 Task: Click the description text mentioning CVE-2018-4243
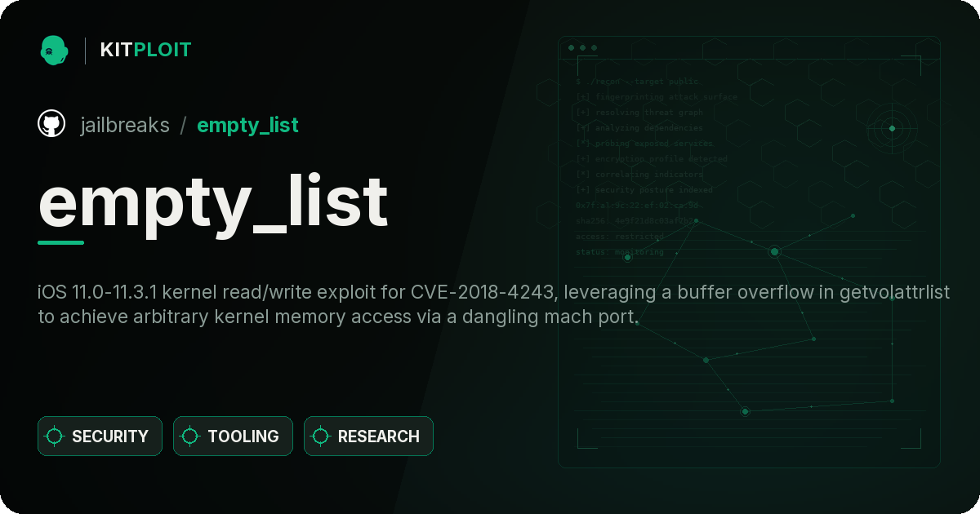(494, 304)
